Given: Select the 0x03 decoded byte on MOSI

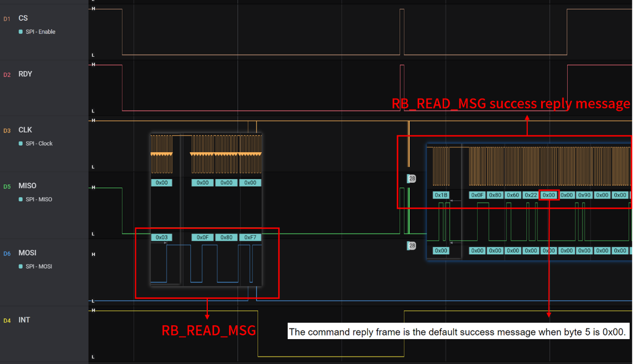Looking at the screenshot, I should [x=162, y=237].
